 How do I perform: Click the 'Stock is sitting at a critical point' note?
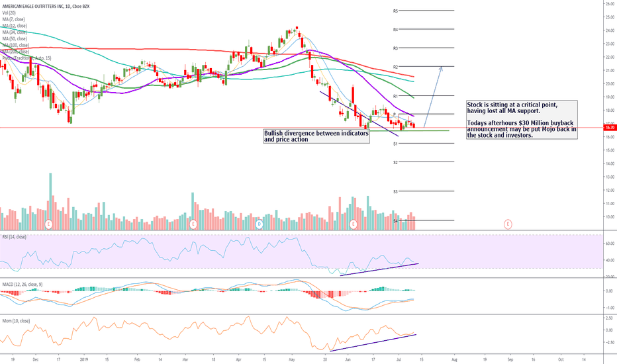(x=522, y=120)
